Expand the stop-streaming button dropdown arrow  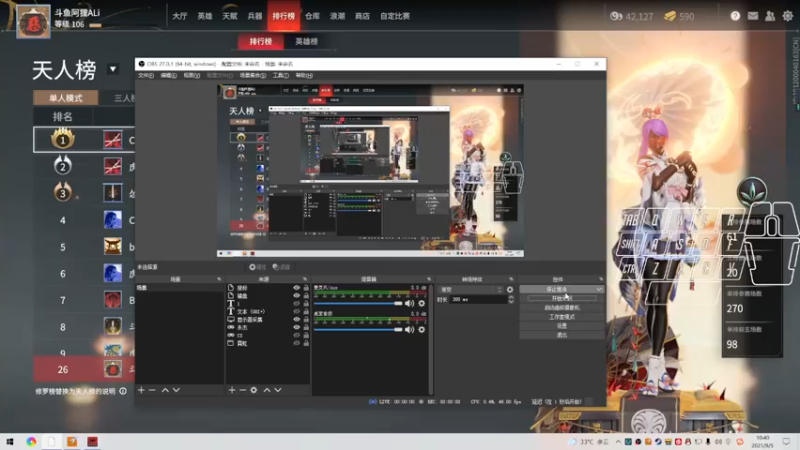click(599, 289)
